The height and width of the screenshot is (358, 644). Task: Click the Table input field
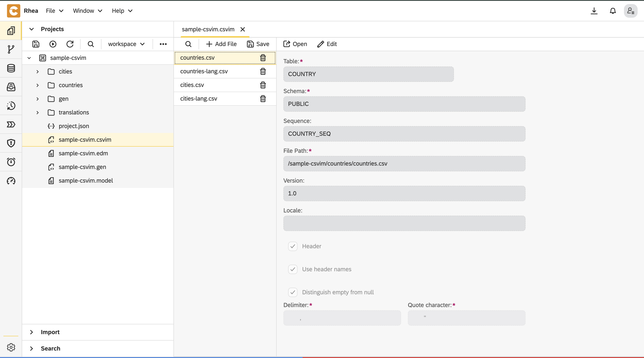[368, 74]
